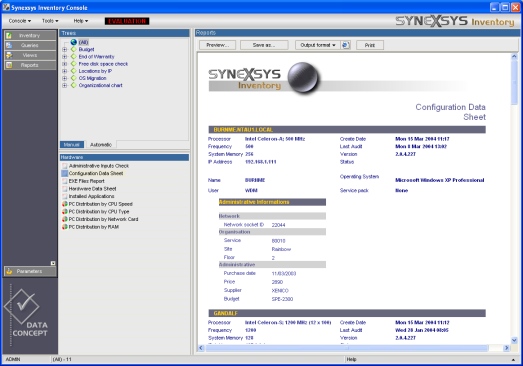
Task: Click the horizontal scrollbar left arrow
Action: [x=201, y=348]
